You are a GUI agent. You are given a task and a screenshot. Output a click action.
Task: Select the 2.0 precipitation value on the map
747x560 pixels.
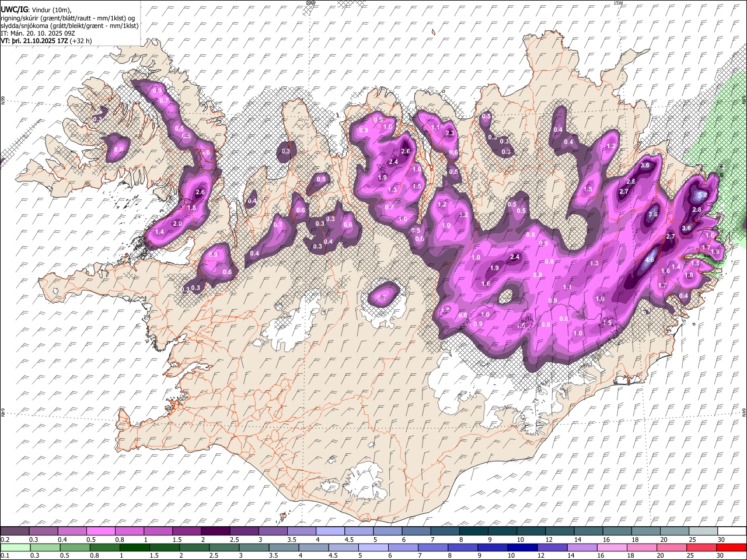coord(178,223)
